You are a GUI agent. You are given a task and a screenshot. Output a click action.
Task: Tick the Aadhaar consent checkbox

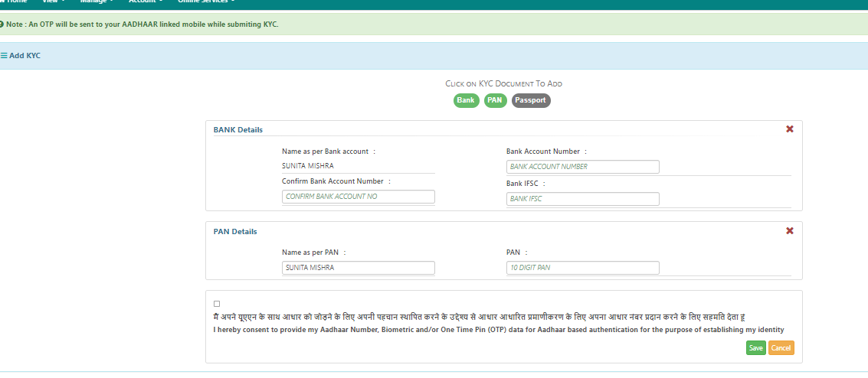tap(217, 304)
